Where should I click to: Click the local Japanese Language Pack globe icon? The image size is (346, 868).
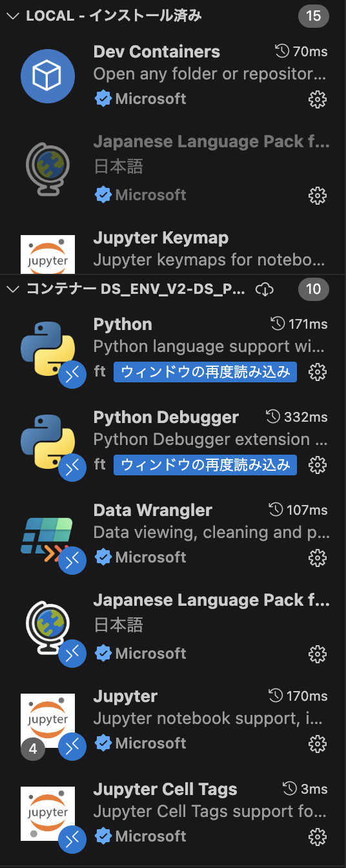click(x=48, y=168)
